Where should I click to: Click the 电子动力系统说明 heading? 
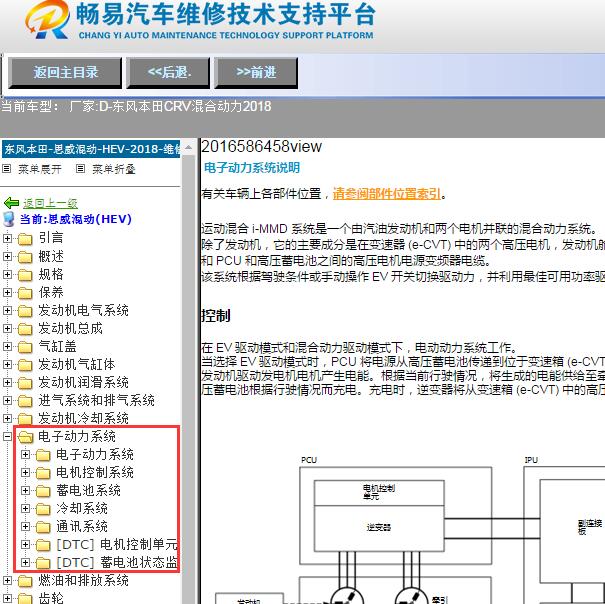click(x=252, y=167)
